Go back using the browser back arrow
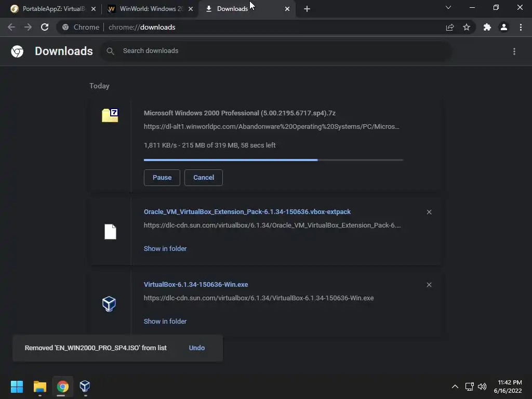 tap(11, 27)
